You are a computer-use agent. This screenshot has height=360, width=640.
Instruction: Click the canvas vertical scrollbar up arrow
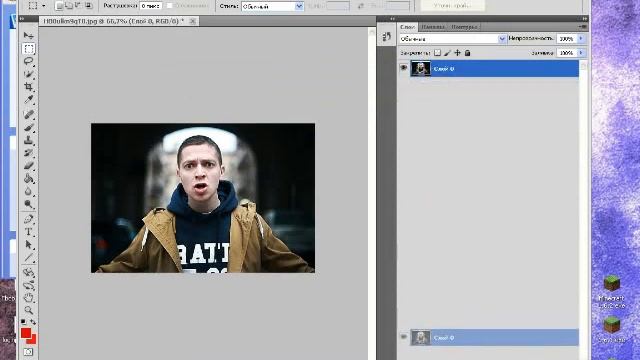tap(371, 31)
